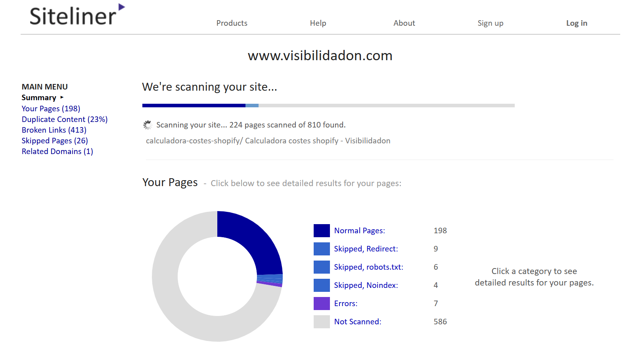Open Related Domains (1) link
The image size is (644, 356).
(57, 151)
